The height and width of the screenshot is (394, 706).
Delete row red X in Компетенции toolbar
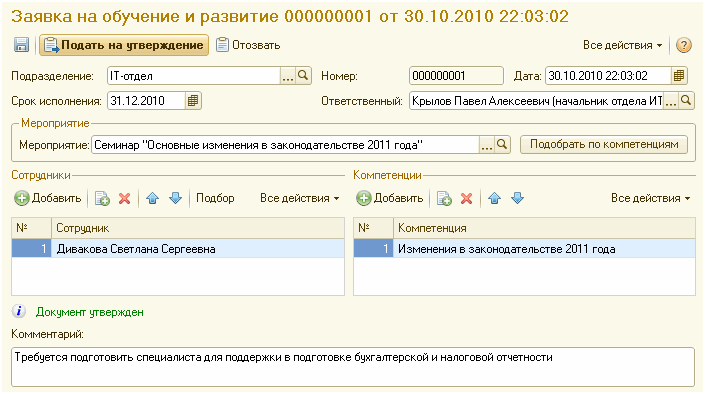click(466, 198)
